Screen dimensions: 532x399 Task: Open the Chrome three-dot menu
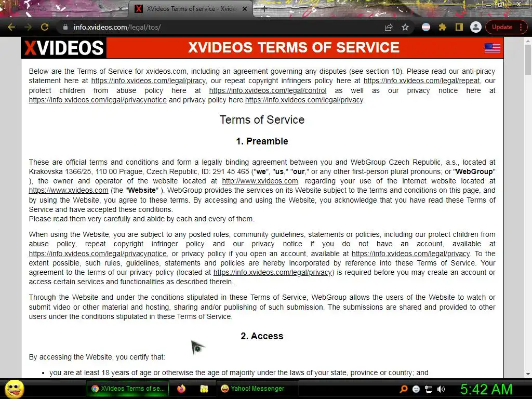pos(521,27)
